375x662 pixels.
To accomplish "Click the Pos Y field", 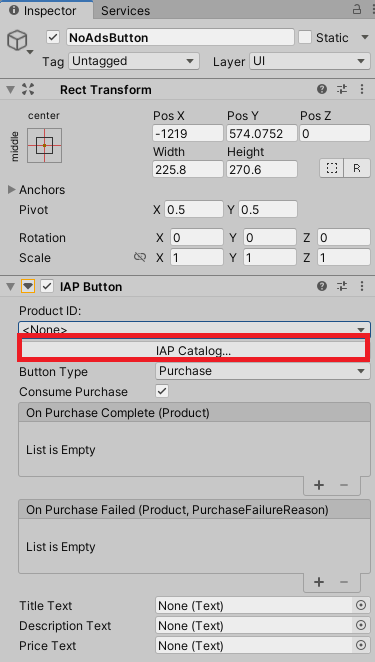I will pos(262,134).
